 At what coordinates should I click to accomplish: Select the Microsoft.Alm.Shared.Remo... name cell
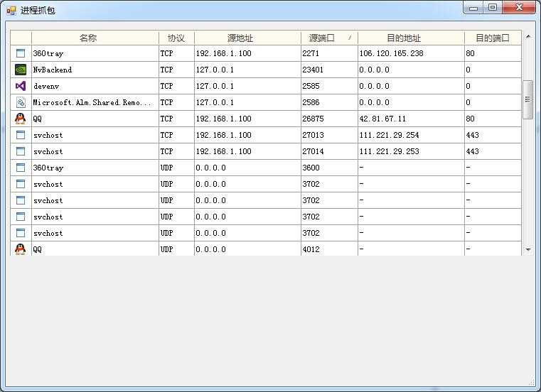click(x=95, y=102)
